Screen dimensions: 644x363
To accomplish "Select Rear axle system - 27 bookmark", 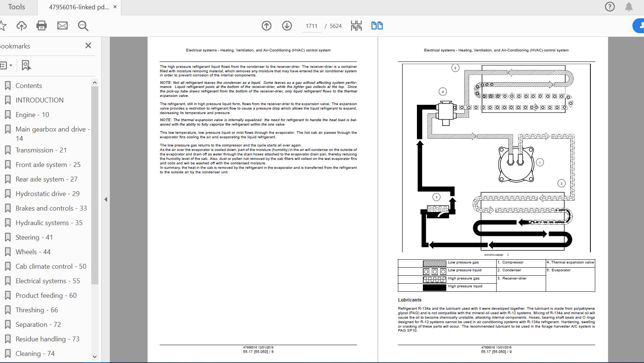I will point(47,179).
